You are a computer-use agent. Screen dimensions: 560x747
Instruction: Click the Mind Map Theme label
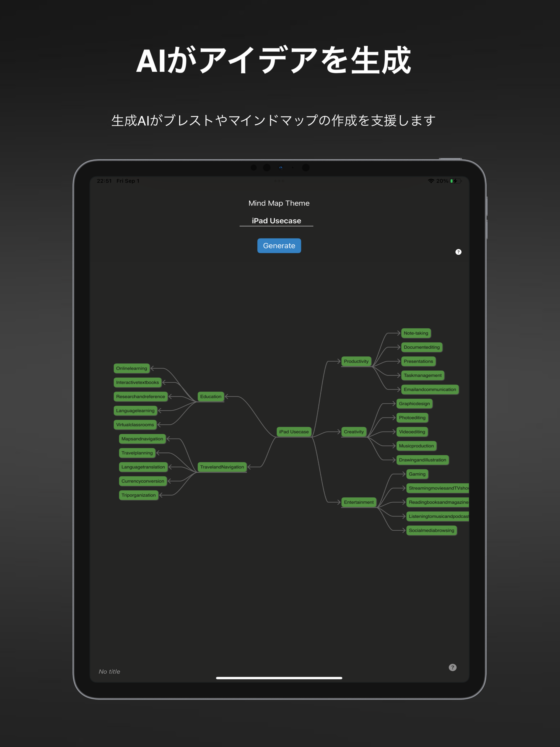coord(280,203)
